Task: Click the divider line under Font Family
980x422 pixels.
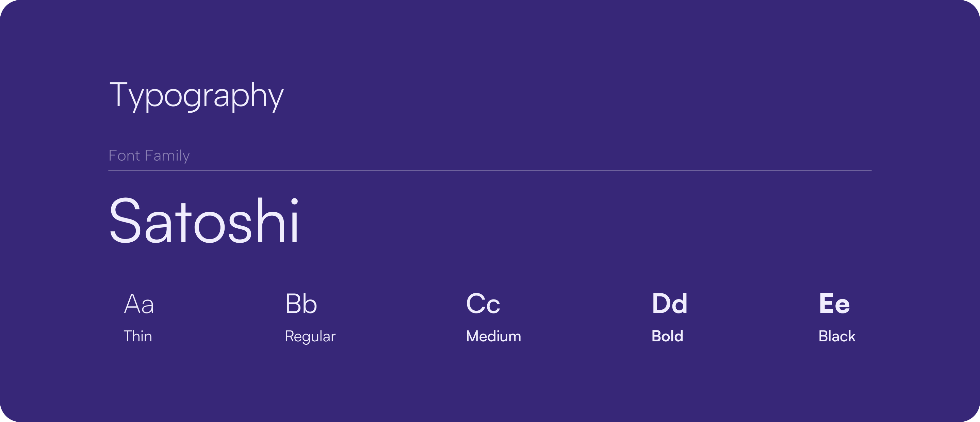Action: point(490,171)
